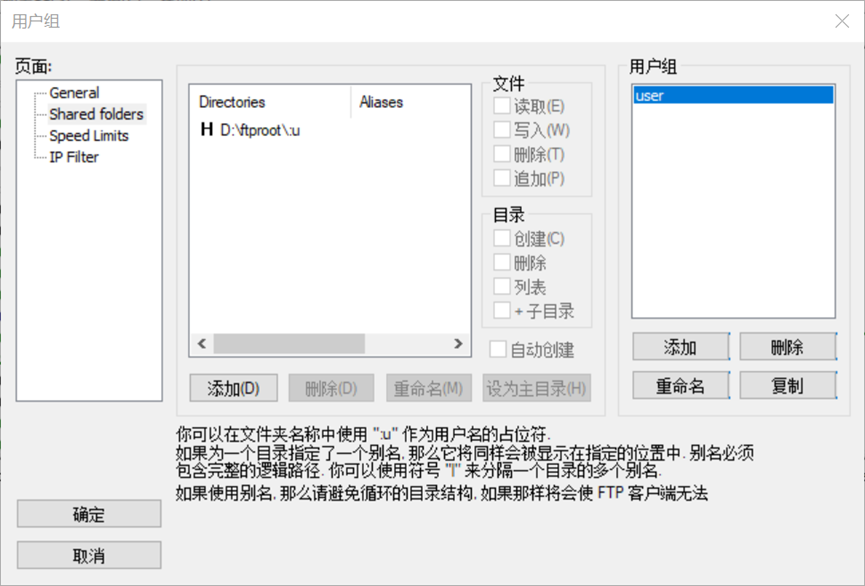The height and width of the screenshot is (586, 865).
Task: Click 取消 to cancel
Action: [89, 556]
